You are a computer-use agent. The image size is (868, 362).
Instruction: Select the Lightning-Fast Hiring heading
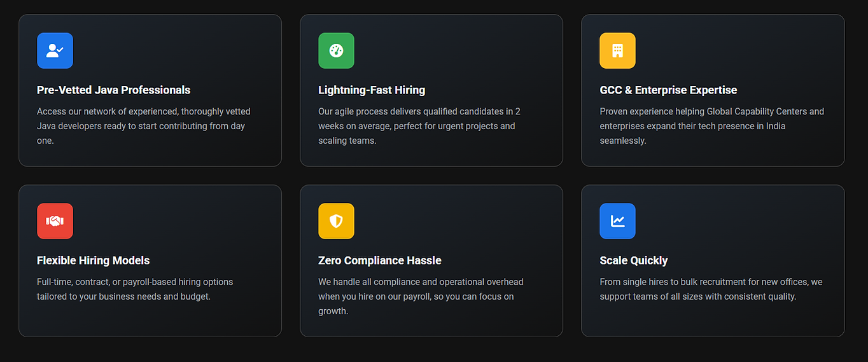pyautogui.click(x=372, y=90)
